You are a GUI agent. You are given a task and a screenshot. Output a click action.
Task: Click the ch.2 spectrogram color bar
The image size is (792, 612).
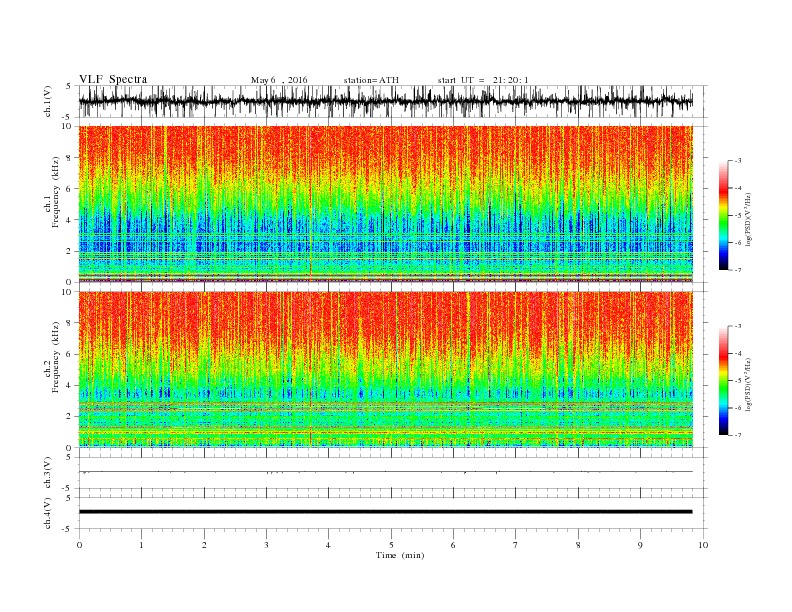click(723, 380)
